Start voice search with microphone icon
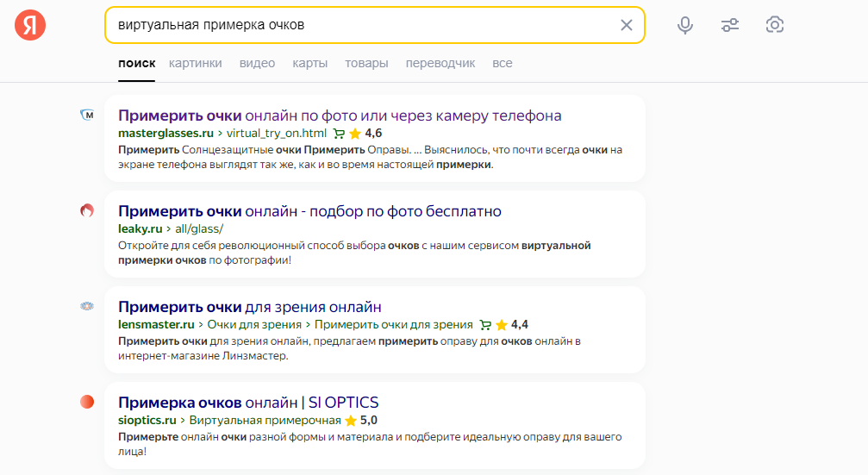 tap(685, 25)
